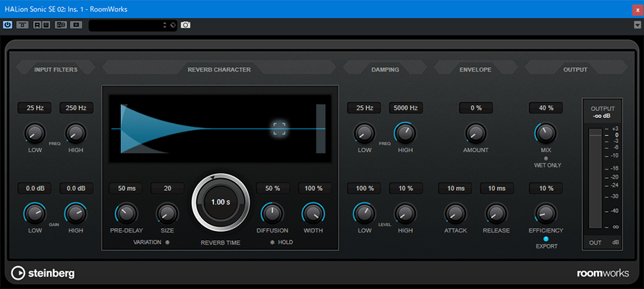Toggle the Export button
This screenshot has height=289, width=644.
tap(546, 239)
